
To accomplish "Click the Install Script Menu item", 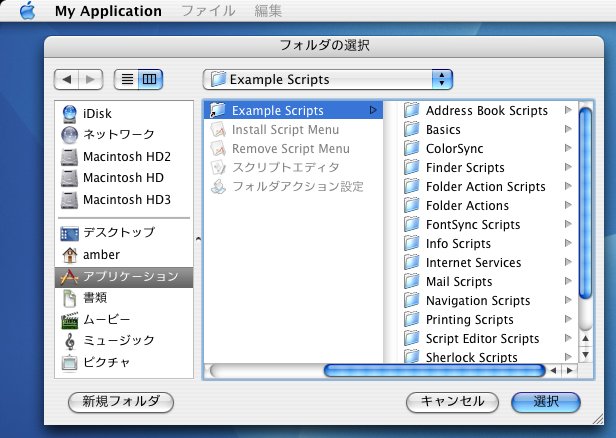I will [293, 129].
